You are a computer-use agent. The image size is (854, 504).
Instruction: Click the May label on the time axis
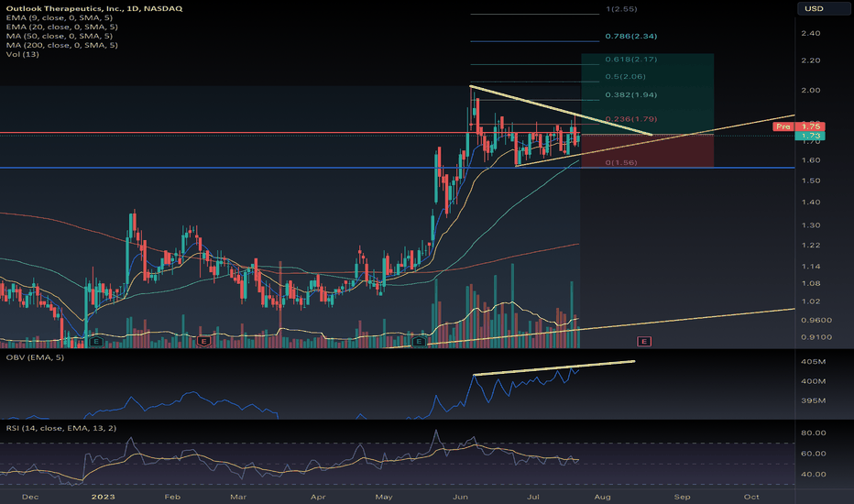click(x=384, y=497)
